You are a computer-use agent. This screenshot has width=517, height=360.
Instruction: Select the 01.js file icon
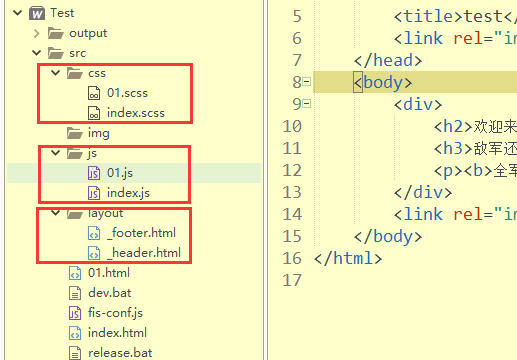94,173
